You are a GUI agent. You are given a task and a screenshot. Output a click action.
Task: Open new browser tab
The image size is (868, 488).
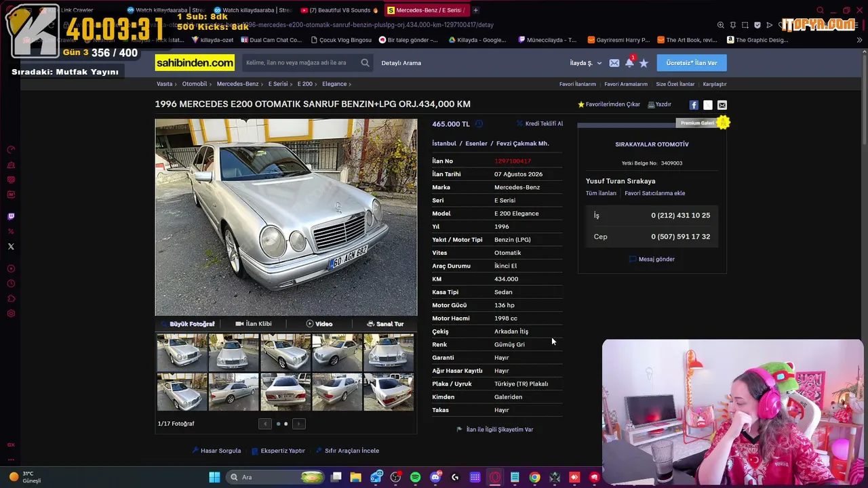[475, 10]
